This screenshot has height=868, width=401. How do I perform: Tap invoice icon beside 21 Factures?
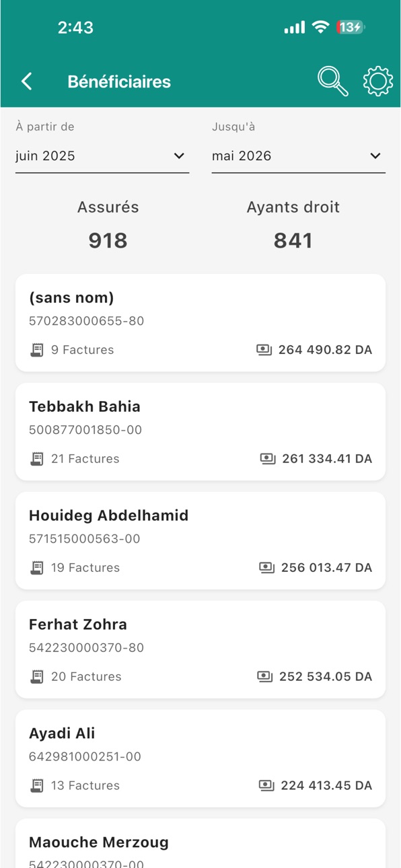pos(37,459)
